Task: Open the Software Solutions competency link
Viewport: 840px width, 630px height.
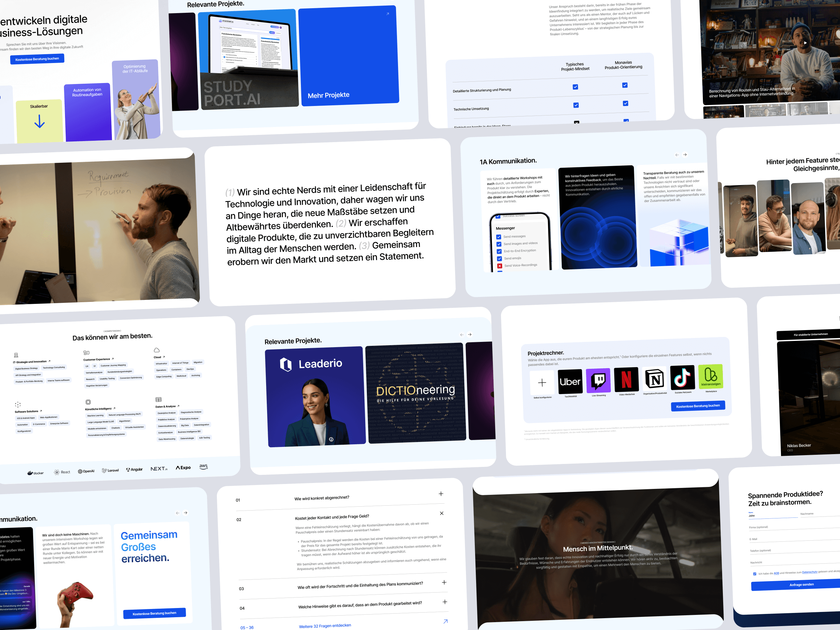Action: [29, 412]
